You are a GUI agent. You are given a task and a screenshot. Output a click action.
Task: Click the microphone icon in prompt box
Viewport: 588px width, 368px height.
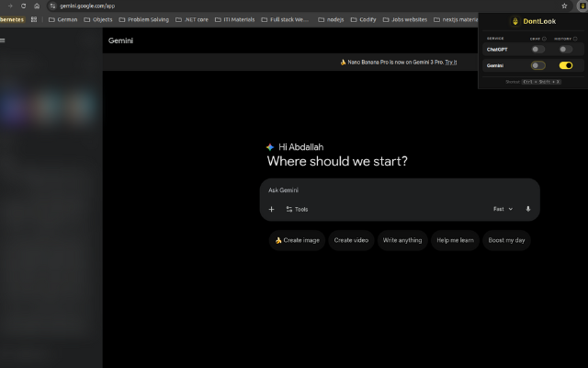527,209
